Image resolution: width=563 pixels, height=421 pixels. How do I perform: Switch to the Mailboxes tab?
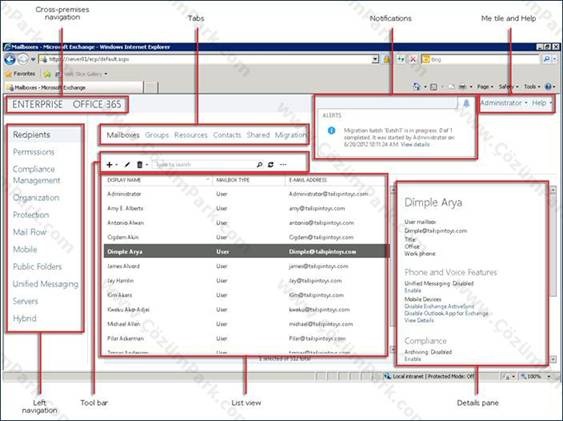tap(123, 135)
